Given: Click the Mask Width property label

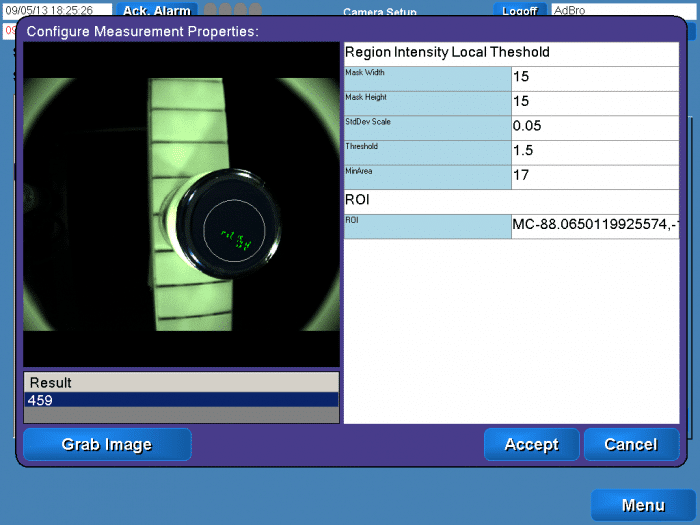Looking at the screenshot, I should [x=427, y=78].
